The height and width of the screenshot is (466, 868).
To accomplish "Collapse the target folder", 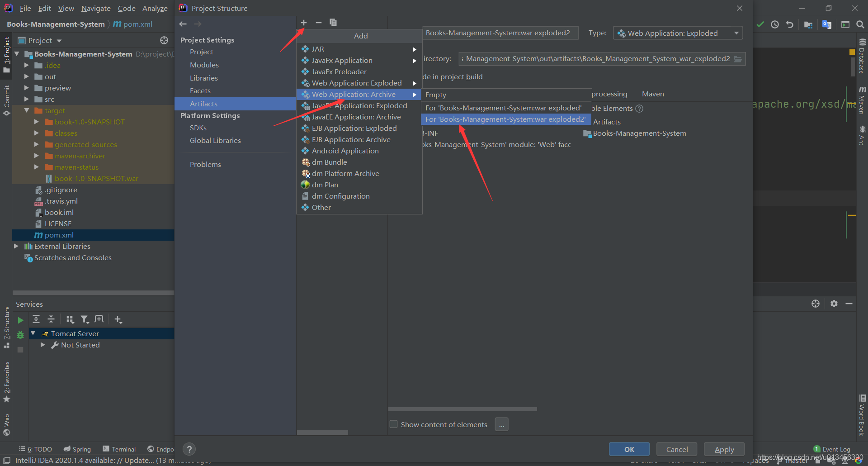I will pos(26,110).
